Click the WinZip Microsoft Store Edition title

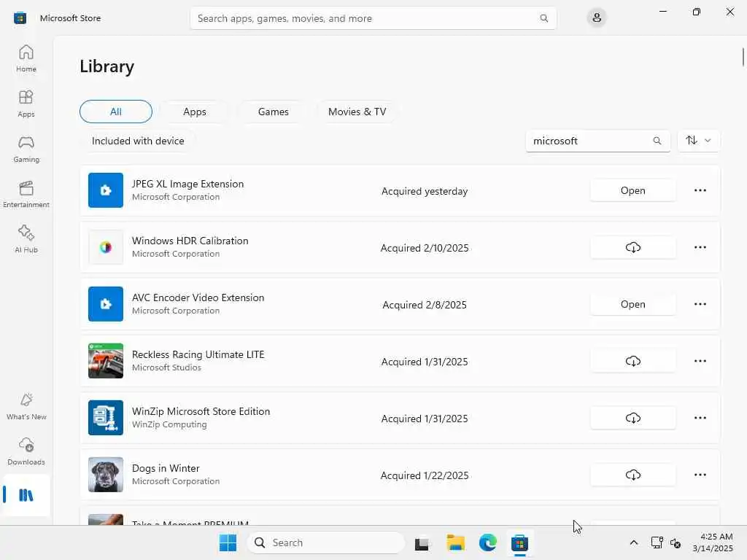(201, 411)
